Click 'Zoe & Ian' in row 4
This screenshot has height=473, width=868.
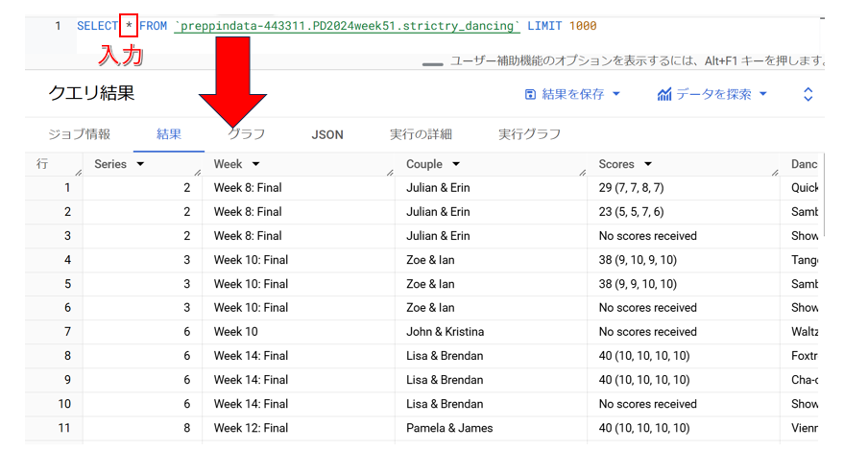tap(430, 260)
